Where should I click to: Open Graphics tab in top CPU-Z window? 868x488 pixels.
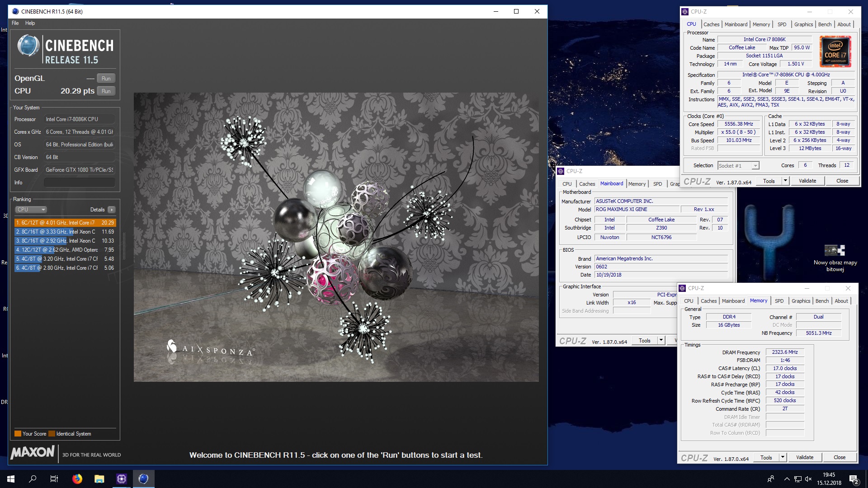click(803, 24)
